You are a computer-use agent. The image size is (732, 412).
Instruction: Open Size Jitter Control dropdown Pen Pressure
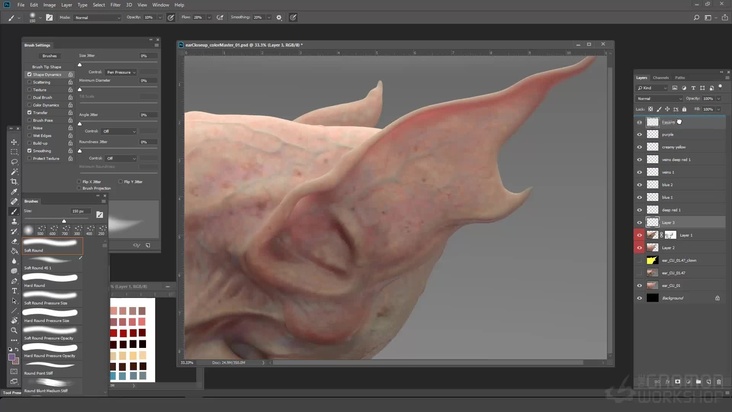click(120, 72)
